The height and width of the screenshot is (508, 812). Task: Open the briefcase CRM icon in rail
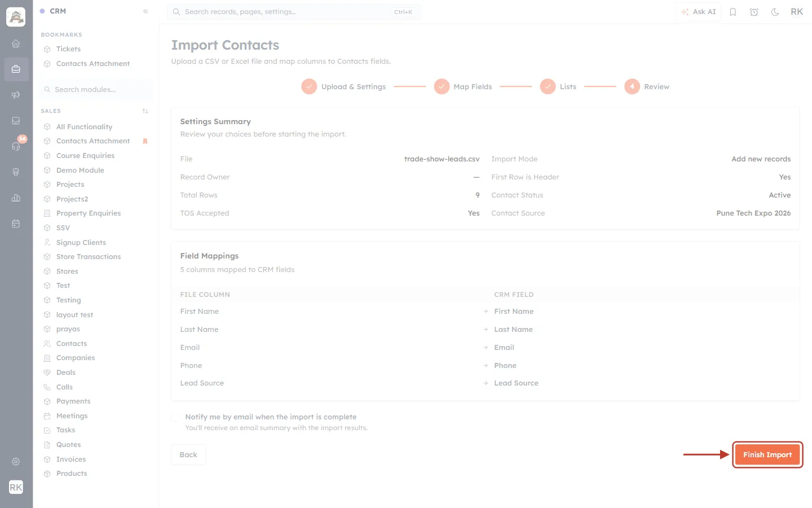click(x=16, y=69)
